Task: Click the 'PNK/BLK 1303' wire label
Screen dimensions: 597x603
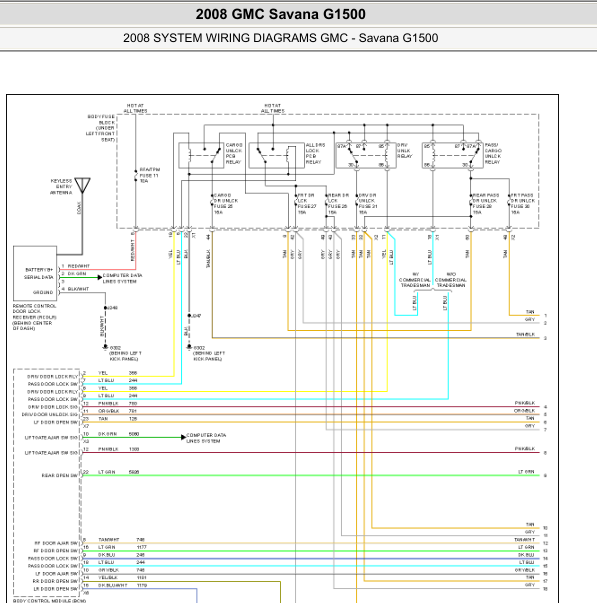Action: click(x=118, y=449)
